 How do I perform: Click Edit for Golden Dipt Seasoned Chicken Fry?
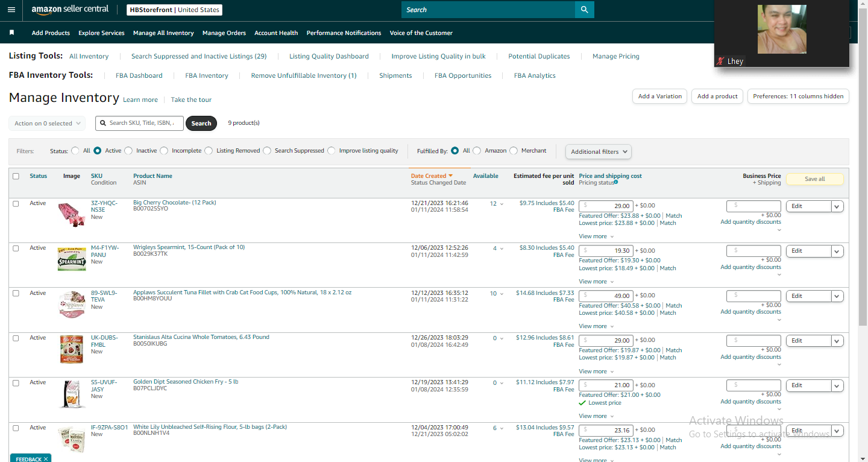click(809, 385)
